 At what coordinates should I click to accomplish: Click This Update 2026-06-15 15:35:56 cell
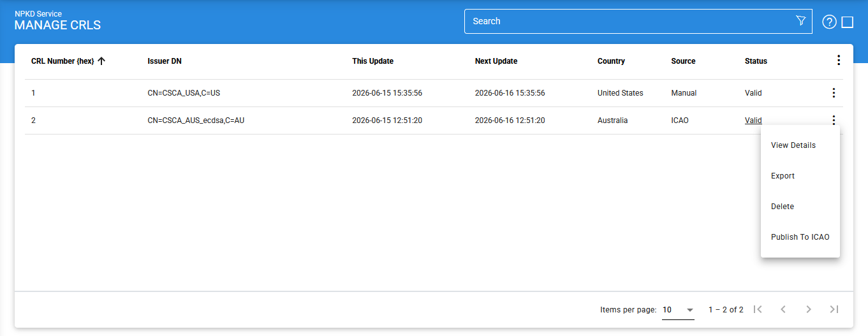pos(387,93)
